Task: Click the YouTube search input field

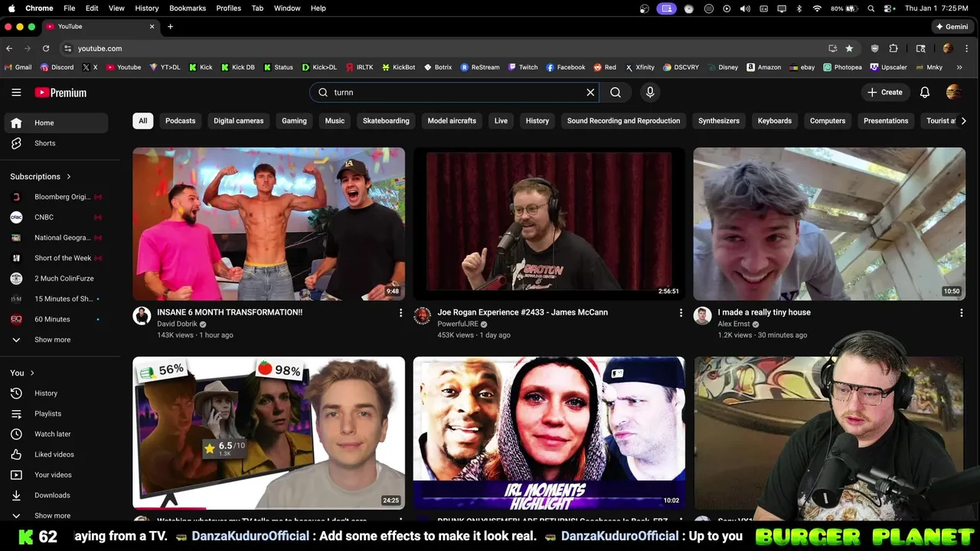Action: [x=456, y=93]
